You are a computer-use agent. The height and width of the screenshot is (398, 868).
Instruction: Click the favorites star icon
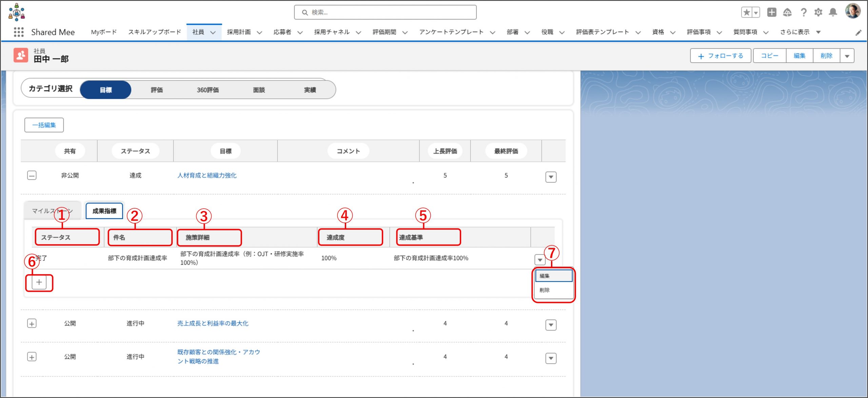746,13
